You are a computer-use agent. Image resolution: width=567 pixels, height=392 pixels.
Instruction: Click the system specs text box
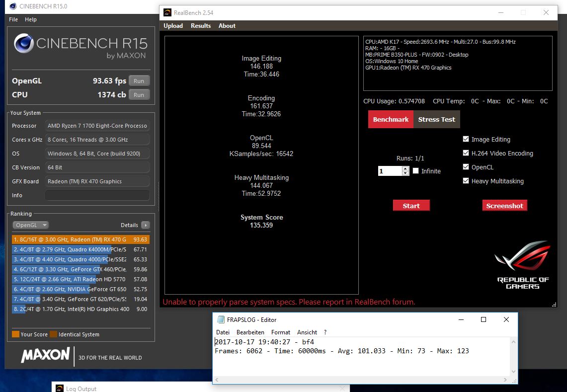coord(458,63)
